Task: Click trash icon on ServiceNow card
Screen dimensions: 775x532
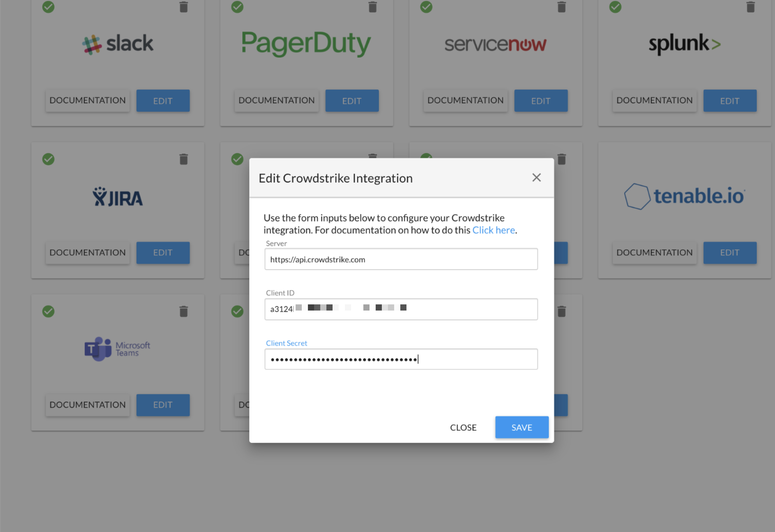Action: click(x=561, y=7)
